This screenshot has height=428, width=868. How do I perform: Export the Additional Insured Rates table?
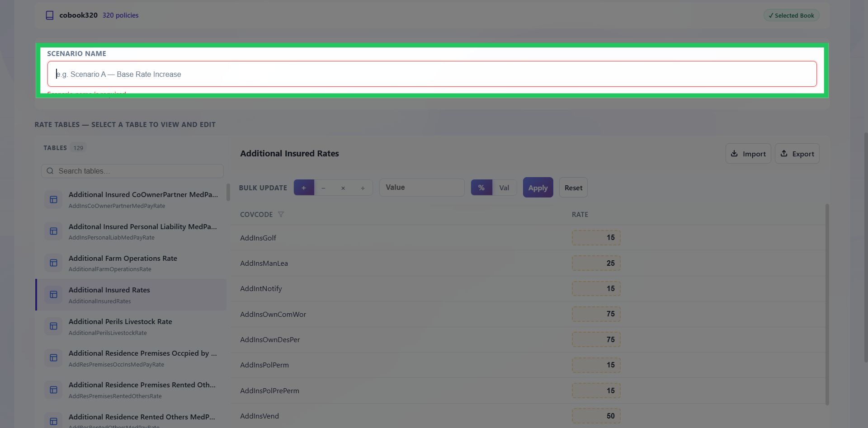tap(797, 154)
